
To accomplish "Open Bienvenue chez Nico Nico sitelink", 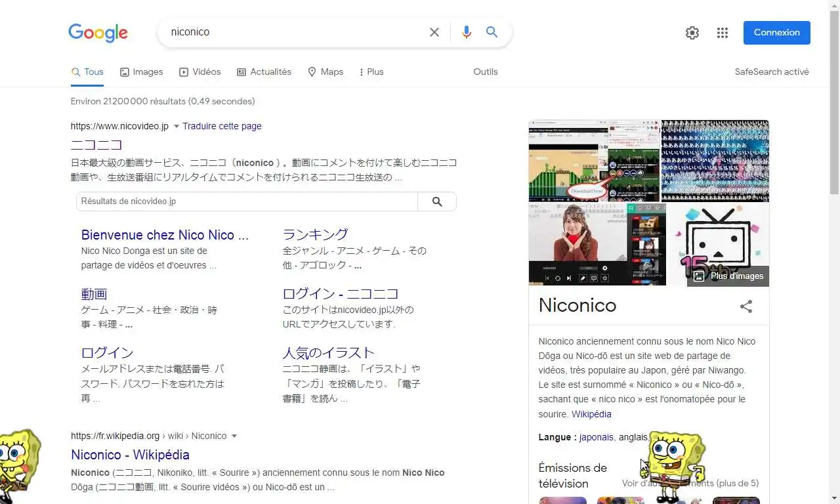I will click(165, 235).
